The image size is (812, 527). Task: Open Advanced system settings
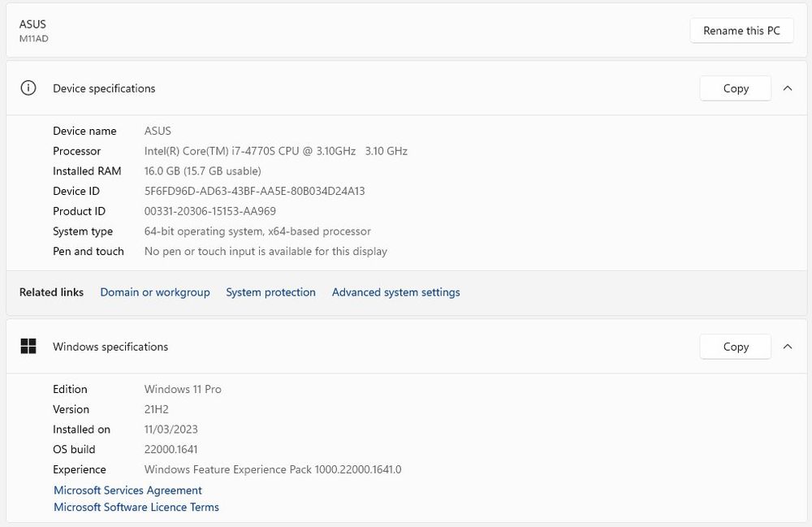click(x=395, y=292)
